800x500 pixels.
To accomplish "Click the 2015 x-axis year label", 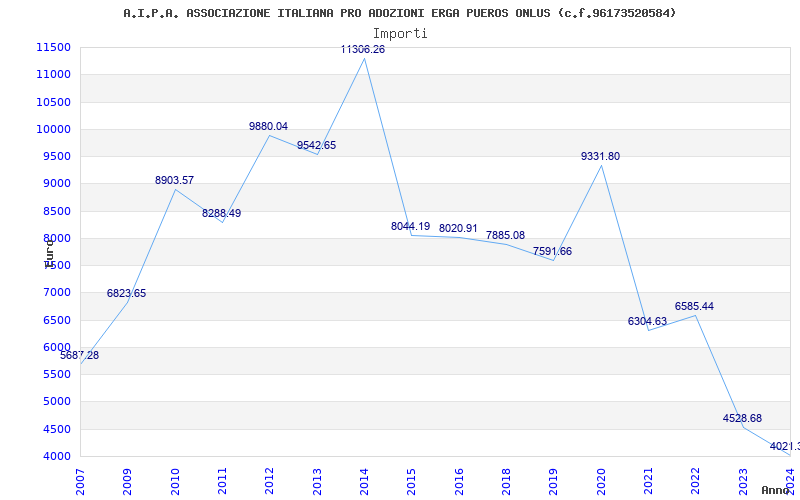I will tap(412, 481).
